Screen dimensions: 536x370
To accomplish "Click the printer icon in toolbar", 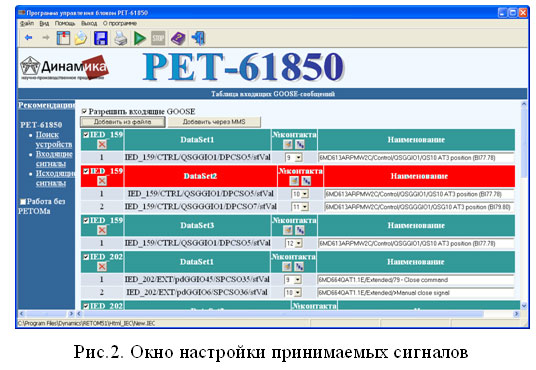I will tap(121, 38).
